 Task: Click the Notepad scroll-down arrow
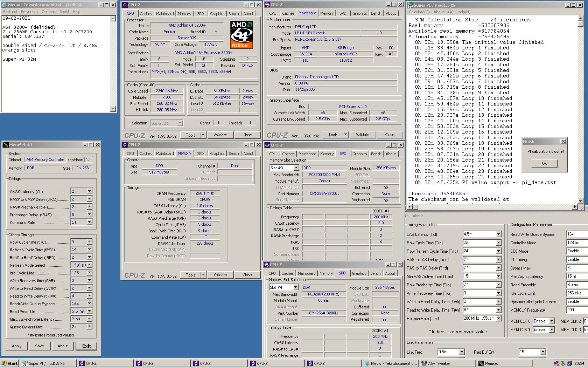pos(113,109)
